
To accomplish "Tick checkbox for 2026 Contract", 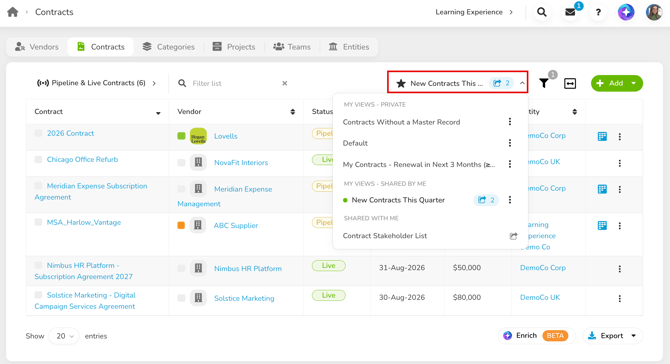I will click(38, 133).
